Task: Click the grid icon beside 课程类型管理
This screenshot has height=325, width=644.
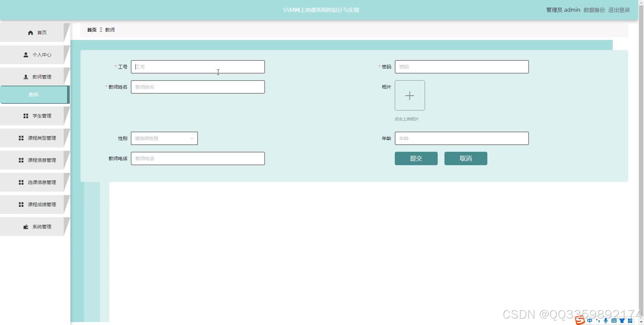Action: coord(21,138)
